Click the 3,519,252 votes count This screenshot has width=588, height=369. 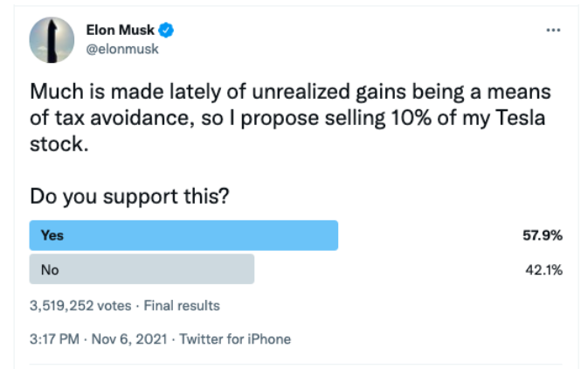tap(80, 305)
